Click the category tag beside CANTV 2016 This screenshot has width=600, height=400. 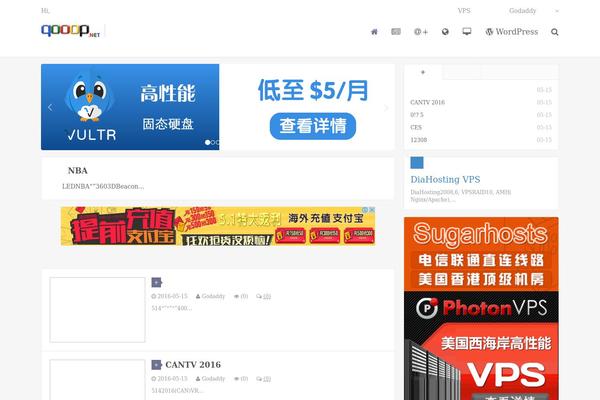click(157, 365)
